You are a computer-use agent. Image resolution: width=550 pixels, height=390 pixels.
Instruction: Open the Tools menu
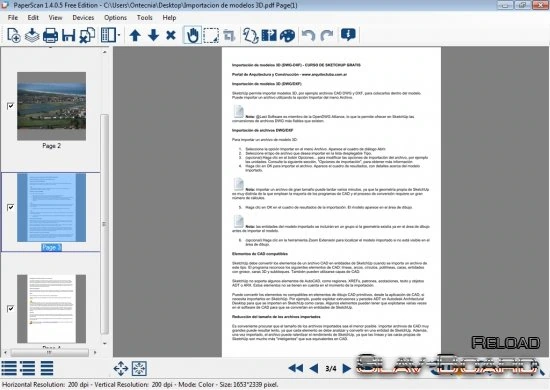[x=145, y=18]
